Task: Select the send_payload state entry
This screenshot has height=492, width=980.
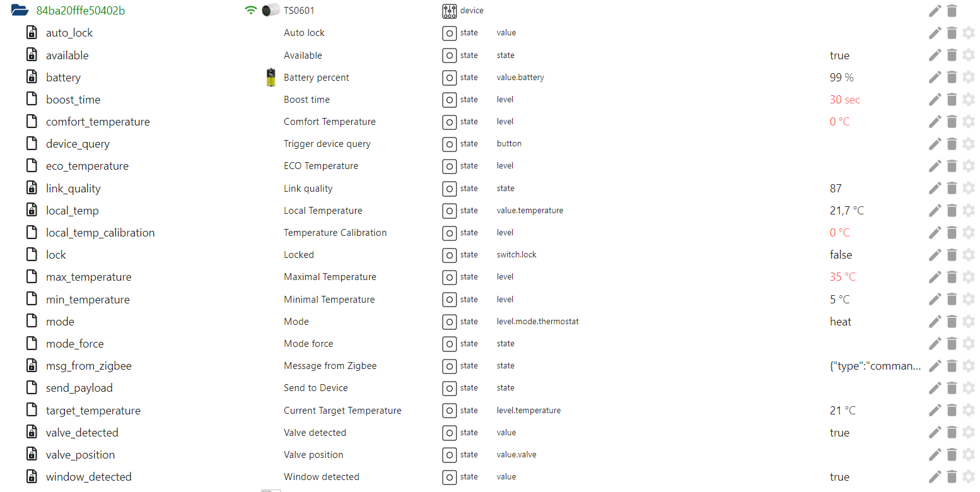Action: coord(79,388)
